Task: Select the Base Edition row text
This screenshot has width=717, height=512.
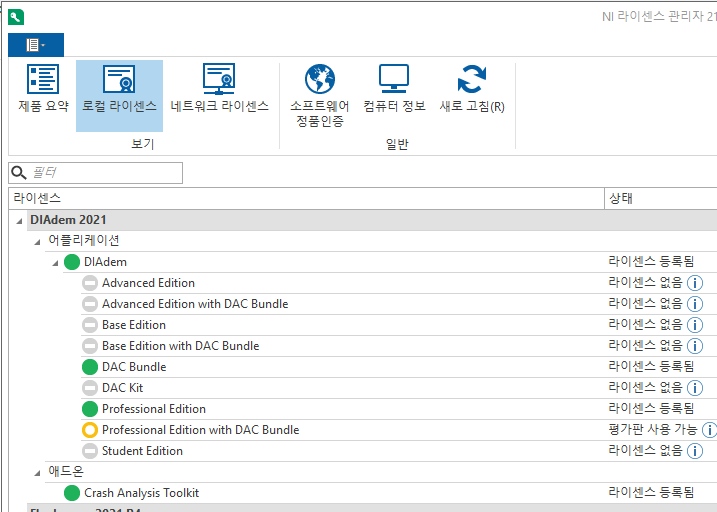Action: pyautogui.click(x=134, y=325)
